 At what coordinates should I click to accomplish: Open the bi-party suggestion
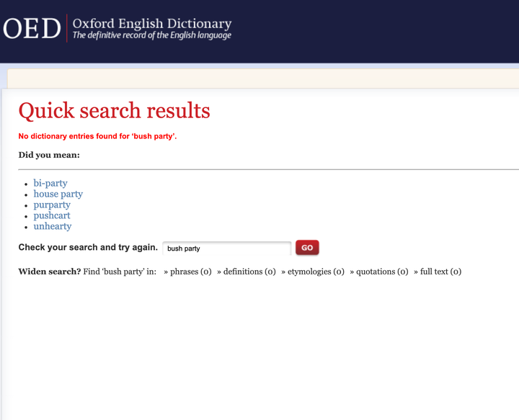(x=50, y=183)
